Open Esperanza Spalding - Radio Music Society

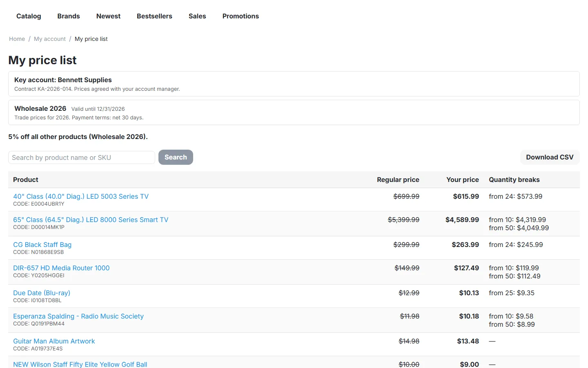point(78,316)
